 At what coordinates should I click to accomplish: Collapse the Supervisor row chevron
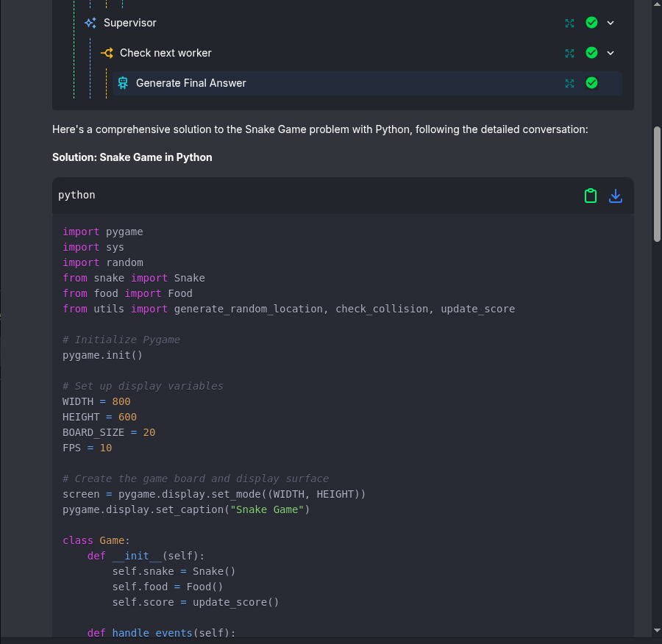(610, 24)
